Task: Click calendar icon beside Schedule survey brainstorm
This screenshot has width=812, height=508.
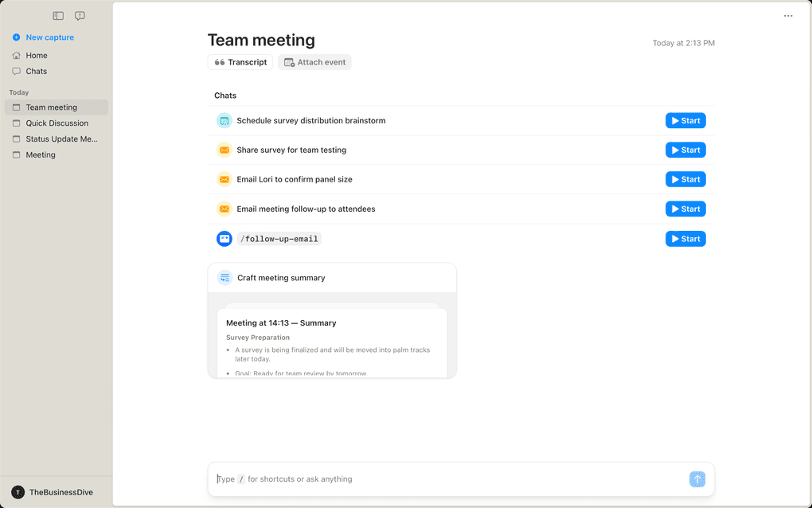Action: click(x=224, y=121)
